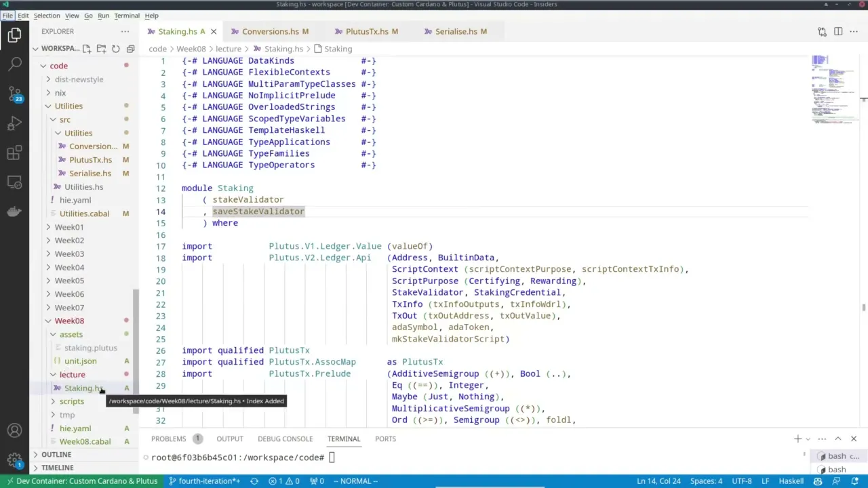
Task: Switch to the PROBLEMS panel tab
Action: coord(168,439)
